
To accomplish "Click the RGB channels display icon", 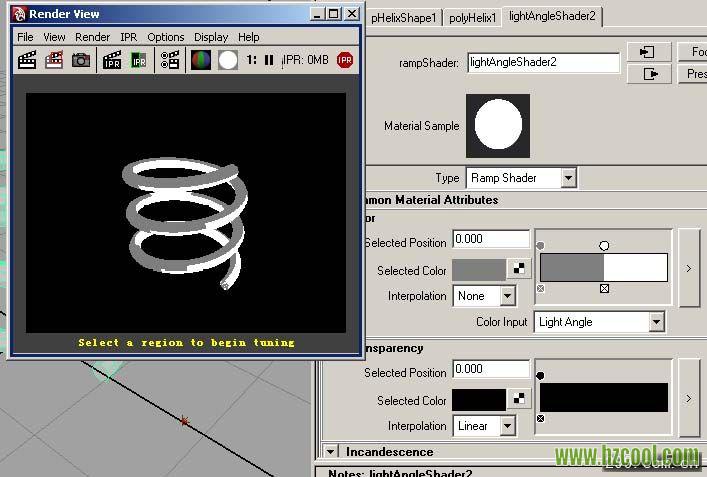I will coord(201,60).
